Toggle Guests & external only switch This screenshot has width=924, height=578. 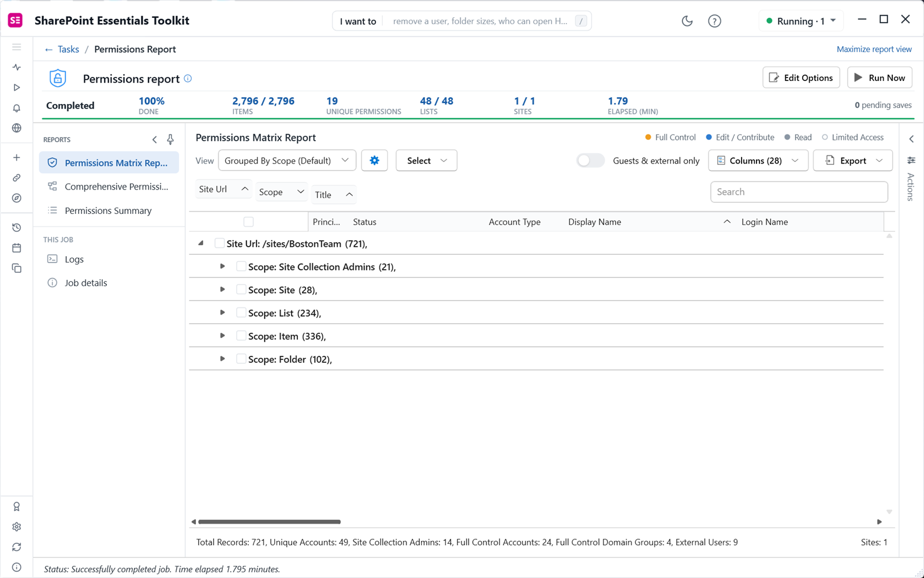tap(590, 161)
